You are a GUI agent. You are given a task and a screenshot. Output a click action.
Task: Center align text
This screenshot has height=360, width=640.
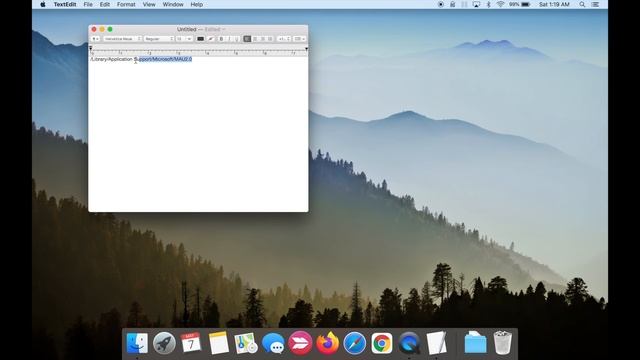(255, 39)
